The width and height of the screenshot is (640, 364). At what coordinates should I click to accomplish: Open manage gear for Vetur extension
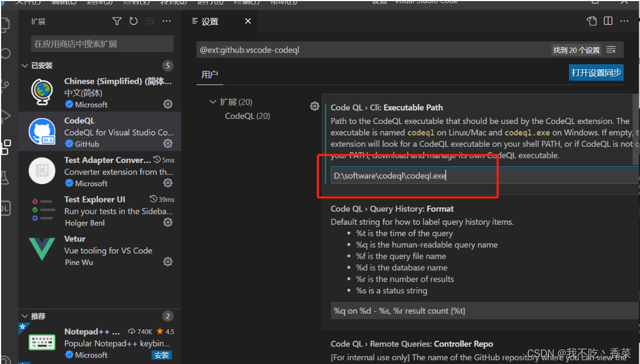point(168,261)
